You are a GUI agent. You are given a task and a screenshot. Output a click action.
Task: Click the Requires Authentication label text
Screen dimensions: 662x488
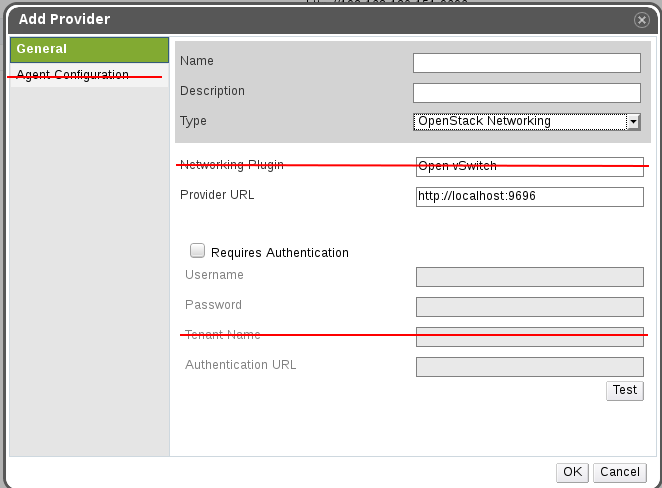pos(280,253)
